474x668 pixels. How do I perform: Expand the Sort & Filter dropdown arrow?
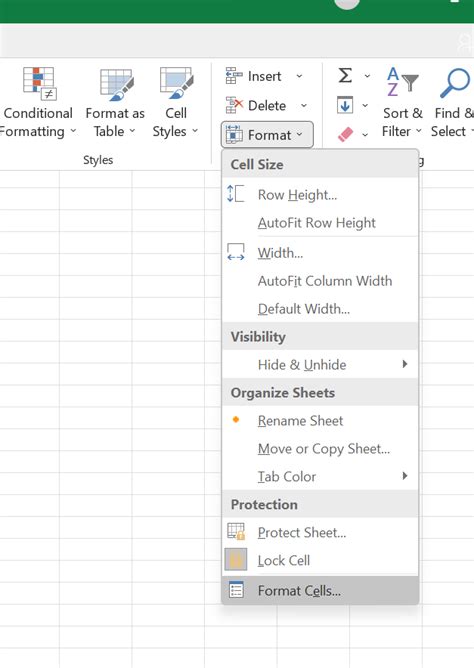tap(419, 131)
